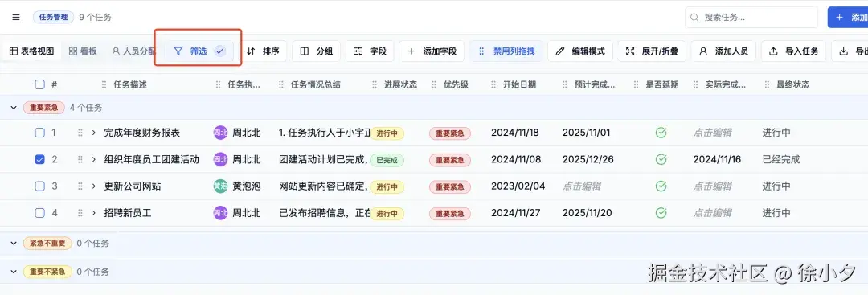868x295 pixels.
Task: Expand the 重要不紧急 group
Action: 14,272
